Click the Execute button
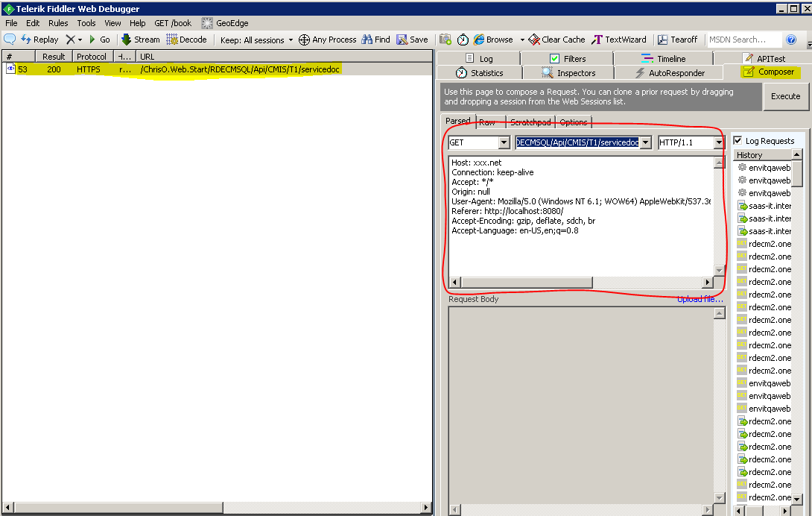 pyautogui.click(x=786, y=96)
